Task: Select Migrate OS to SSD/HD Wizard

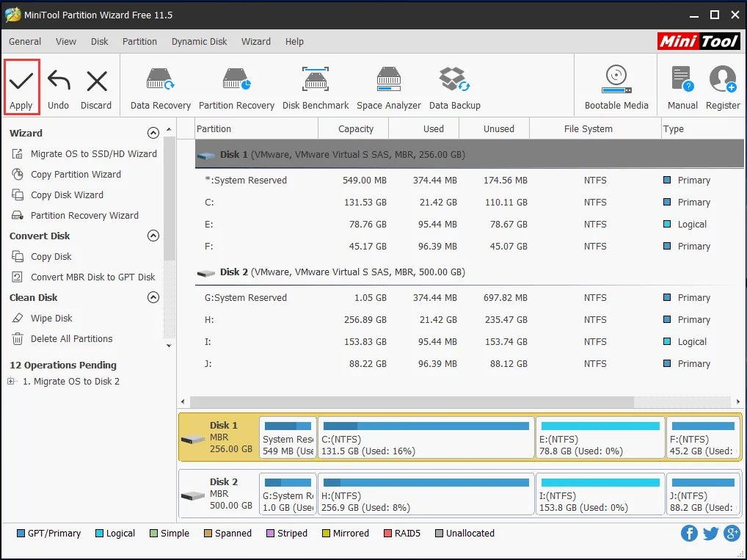Action: pos(93,154)
